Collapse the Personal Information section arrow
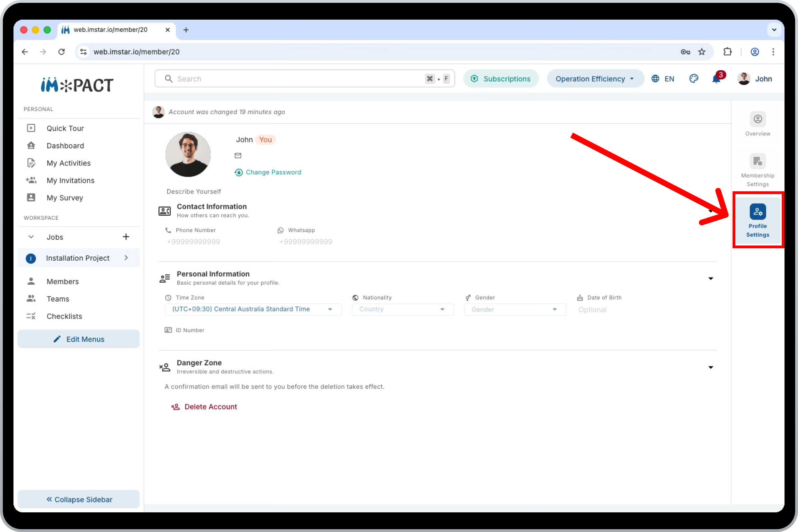The width and height of the screenshot is (798, 532). [710, 279]
